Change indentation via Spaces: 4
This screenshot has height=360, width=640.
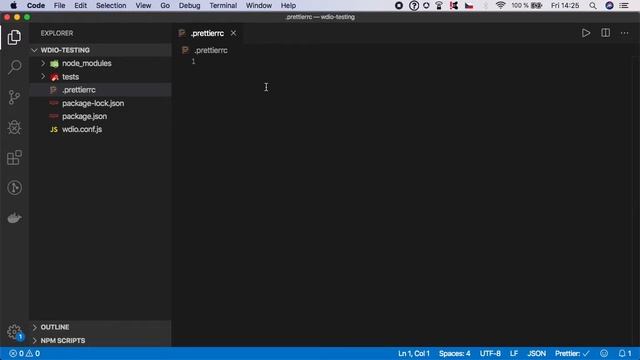pos(454,353)
